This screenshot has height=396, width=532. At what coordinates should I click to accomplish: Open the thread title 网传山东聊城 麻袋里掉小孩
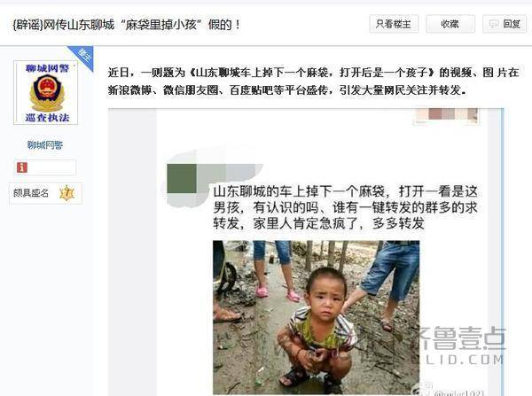126,25
